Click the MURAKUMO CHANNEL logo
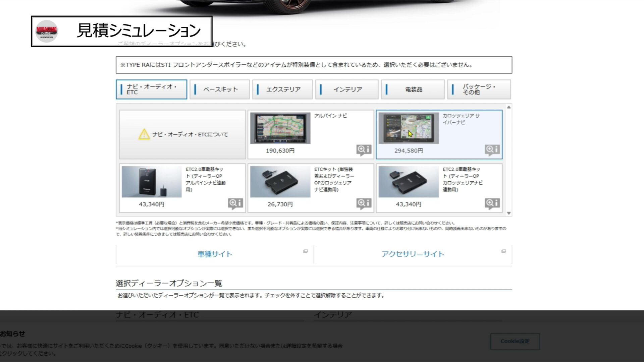Viewport: 644px width, 362px height. point(47,32)
